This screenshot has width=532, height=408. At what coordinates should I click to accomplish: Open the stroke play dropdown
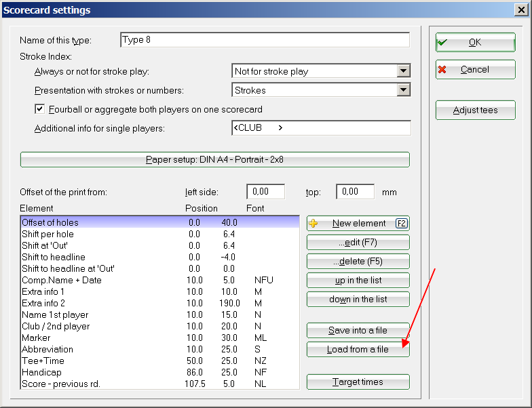[404, 71]
